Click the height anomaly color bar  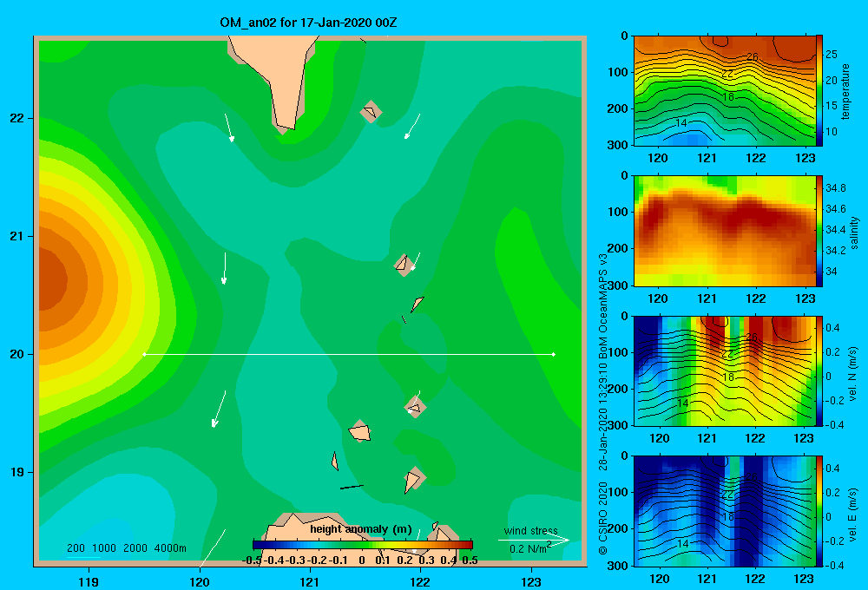(363, 545)
